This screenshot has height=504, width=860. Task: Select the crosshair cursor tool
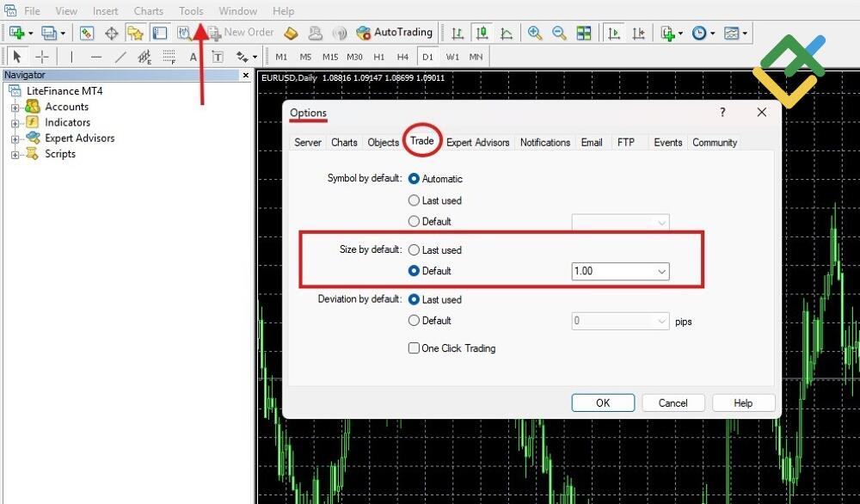tap(41, 57)
